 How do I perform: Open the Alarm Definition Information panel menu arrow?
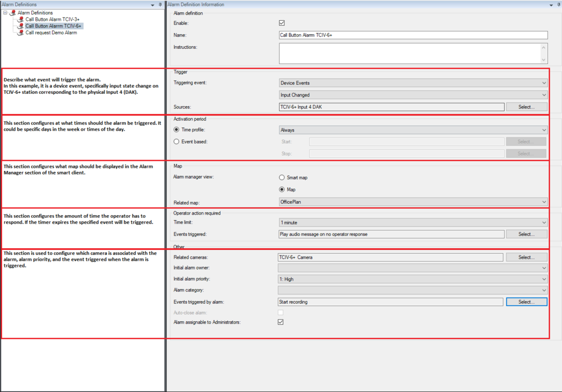pos(551,4)
